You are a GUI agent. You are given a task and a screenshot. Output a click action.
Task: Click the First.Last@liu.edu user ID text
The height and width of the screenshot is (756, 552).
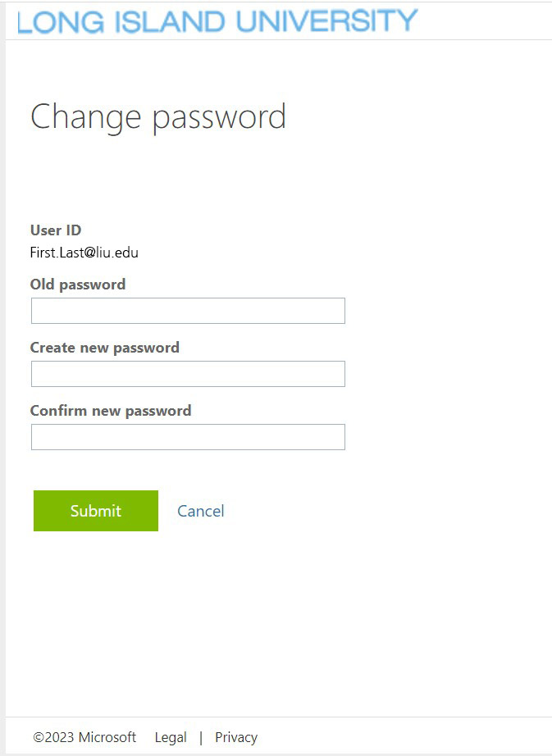[x=84, y=253]
